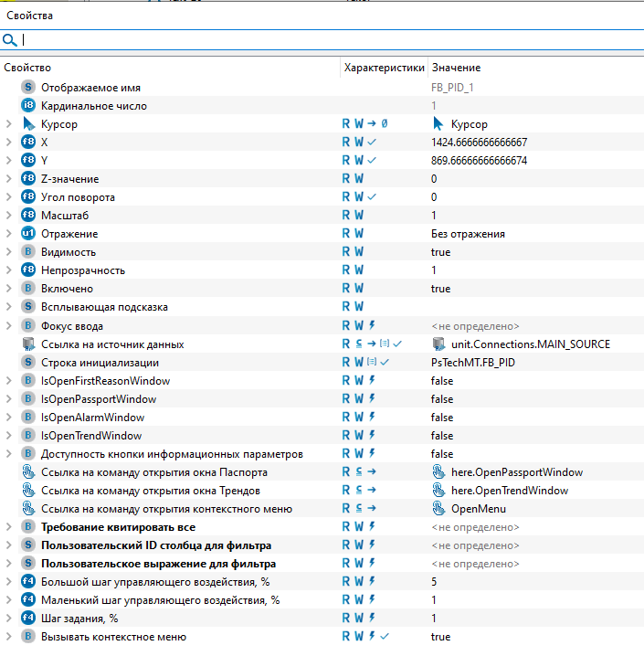The width and height of the screenshot is (644, 656).
Task: Click the u1 type icon for Отражение
Action: point(28,234)
